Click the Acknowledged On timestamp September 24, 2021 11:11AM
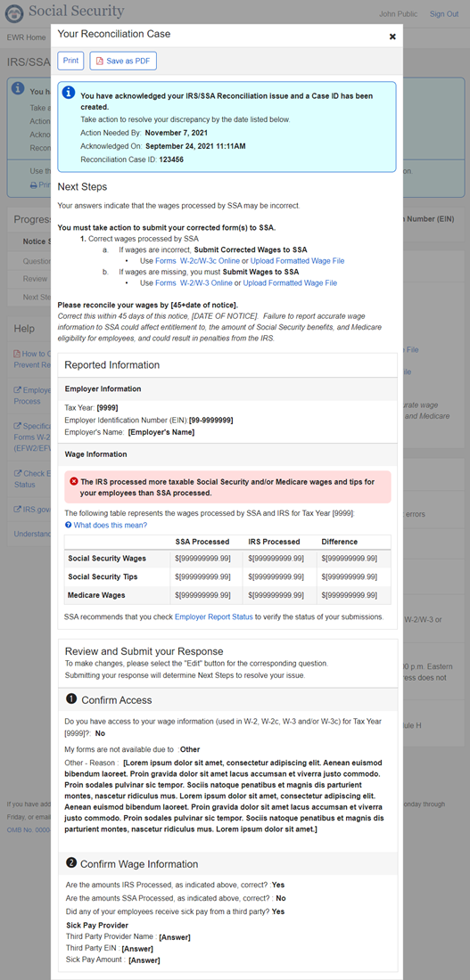This screenshot has height=980, width=470. tap(195, 146)
